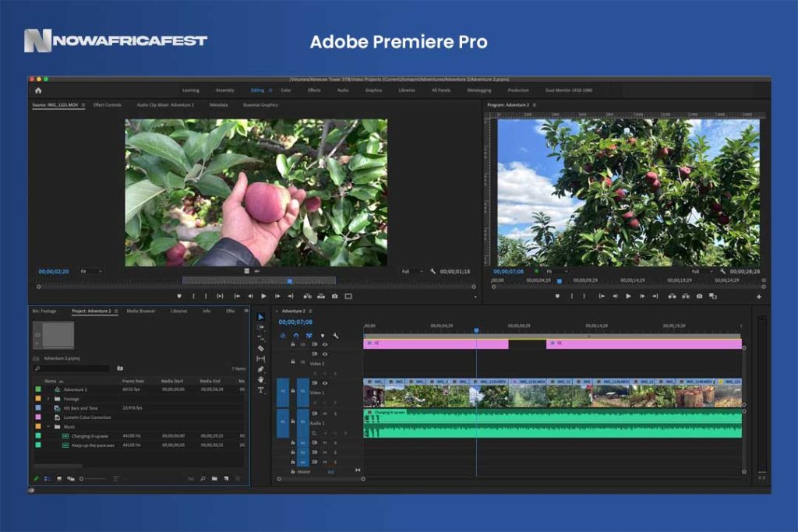The width and height of the screenshot is (798, 532).
Task: Click the New Item icon in Project panel
Action: [227, 478]
